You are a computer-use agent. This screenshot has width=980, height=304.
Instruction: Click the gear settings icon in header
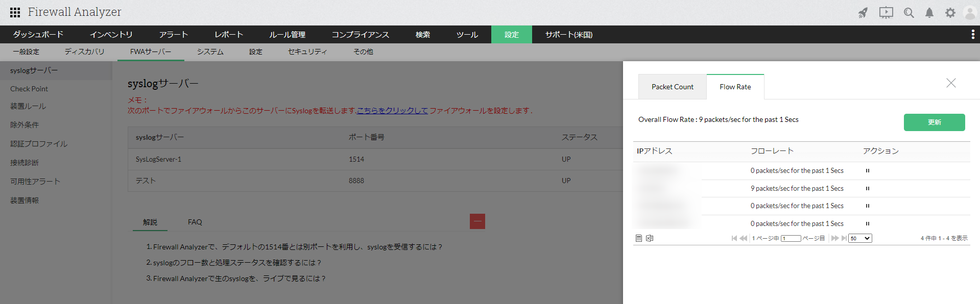pos(950,13)
